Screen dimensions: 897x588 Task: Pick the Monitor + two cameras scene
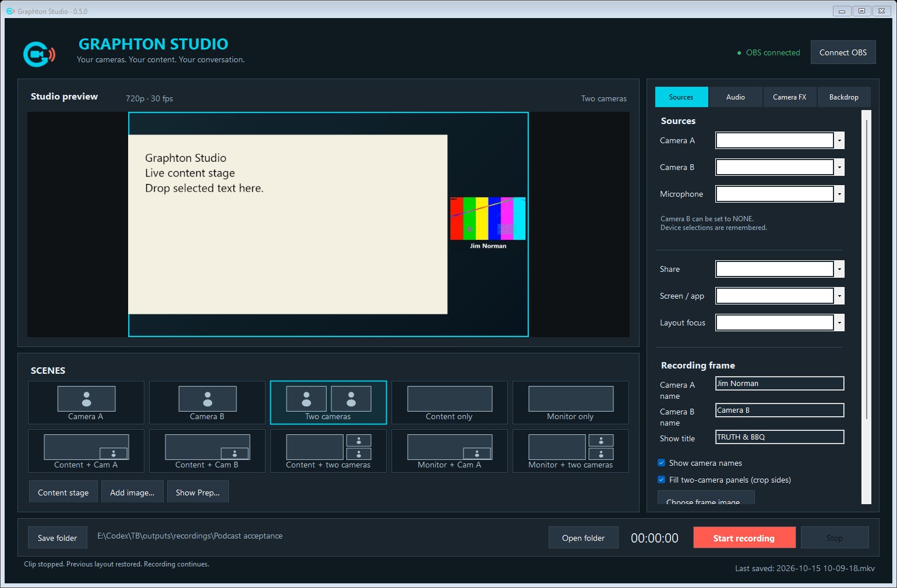[x=571, y=451]
